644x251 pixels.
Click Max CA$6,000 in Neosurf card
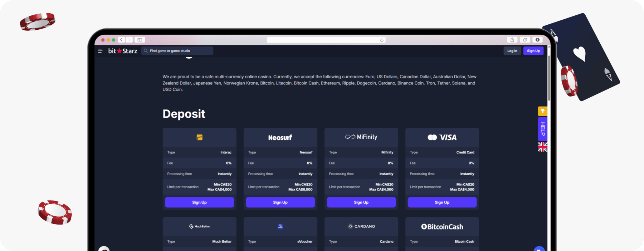(x=300, y=190)
